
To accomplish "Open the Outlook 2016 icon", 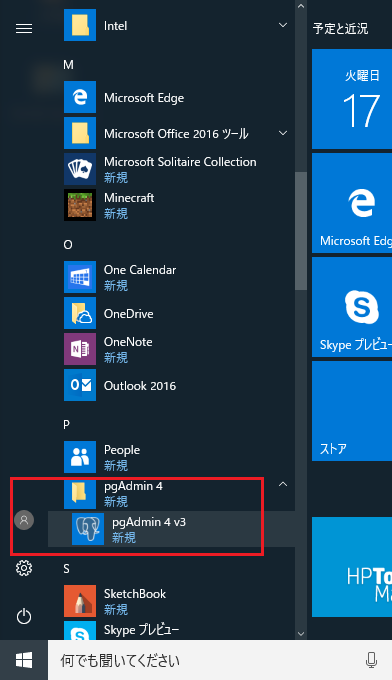I will pos(80,385).
